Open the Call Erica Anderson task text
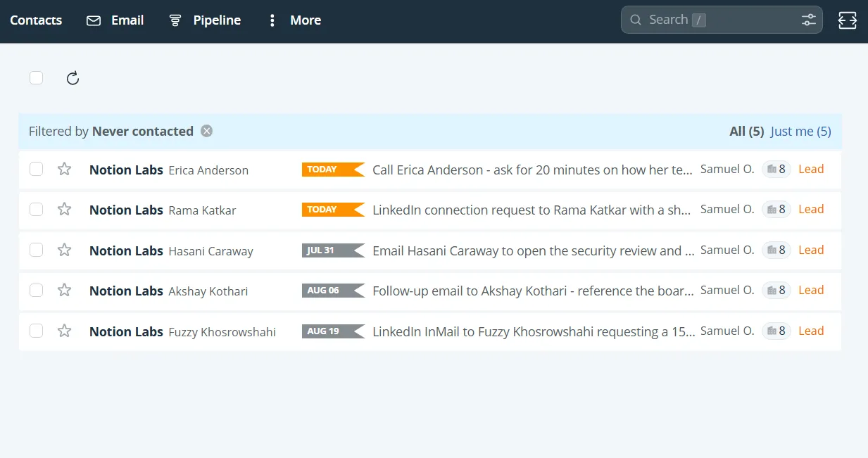 point(534,170)
